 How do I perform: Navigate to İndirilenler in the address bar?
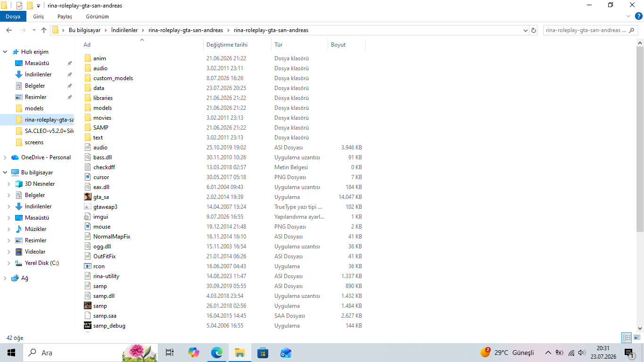coord(124,30)
